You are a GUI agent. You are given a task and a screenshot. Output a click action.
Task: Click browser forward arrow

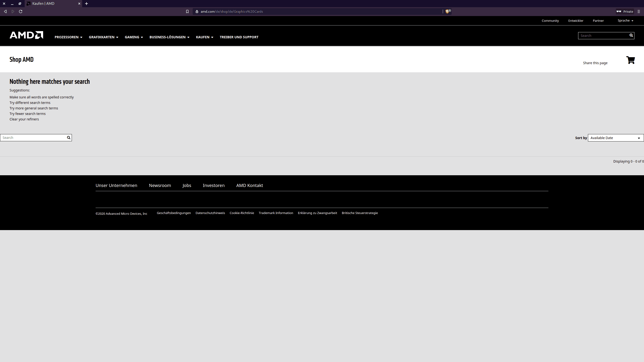13,11
